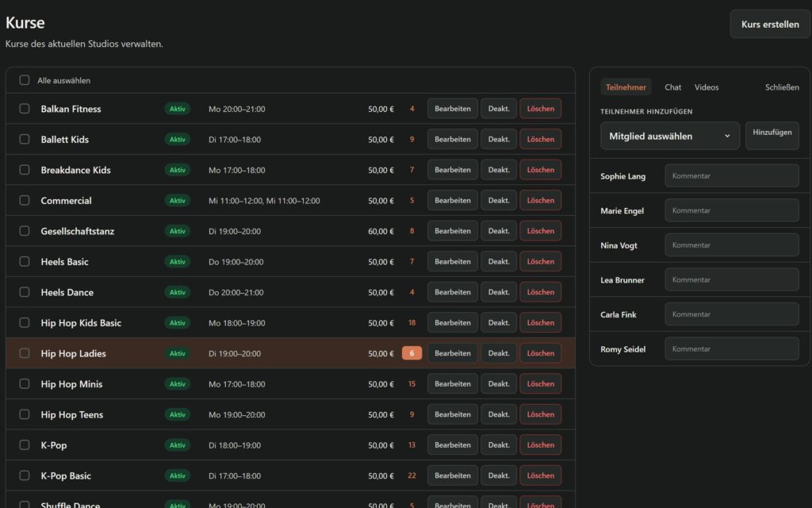The width and height of the screenshot is (812, 508).
Task: Edit the K-Pop course
Action: (x=453, y=444)
